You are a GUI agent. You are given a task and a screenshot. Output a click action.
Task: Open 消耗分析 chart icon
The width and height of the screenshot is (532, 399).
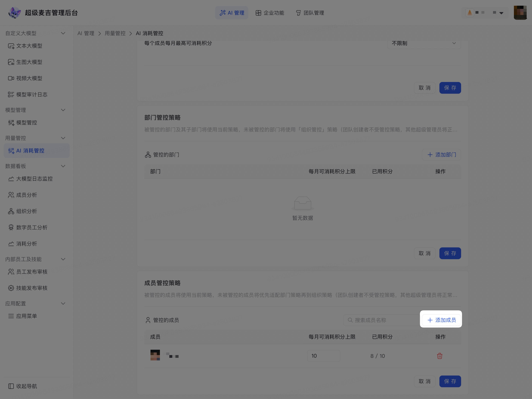click(x=11, y=244)
